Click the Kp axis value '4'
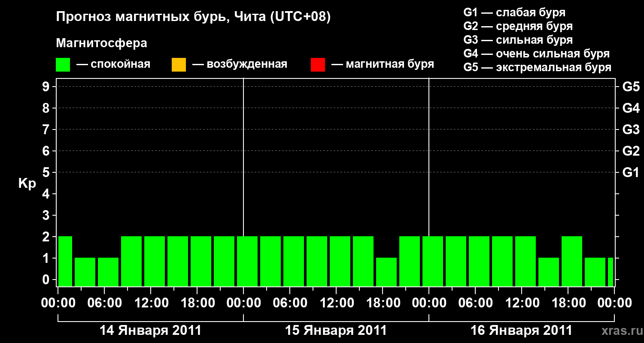 coord(47,194)
